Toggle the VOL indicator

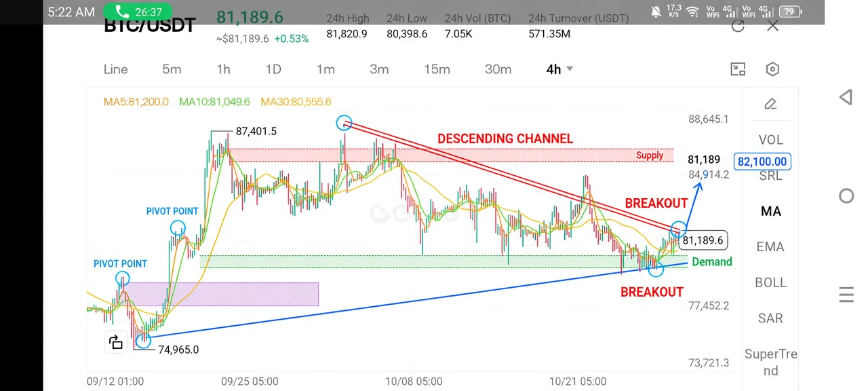coord(770,140)
